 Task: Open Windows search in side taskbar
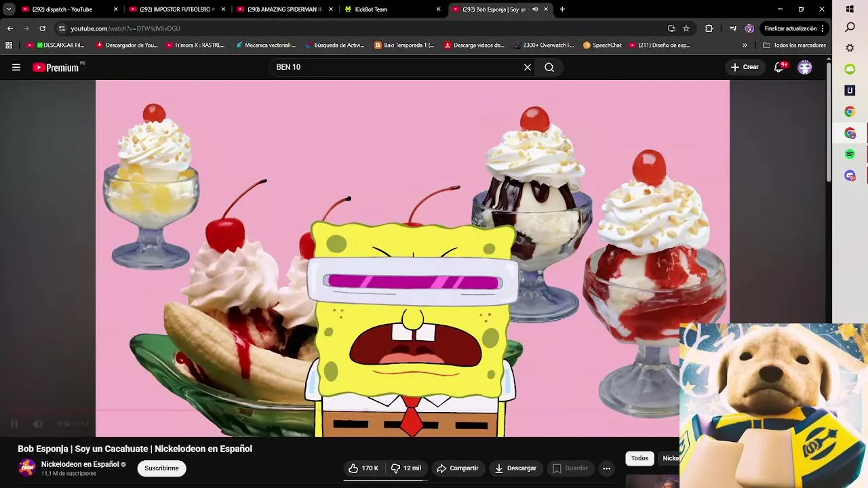tap(850, 28)
